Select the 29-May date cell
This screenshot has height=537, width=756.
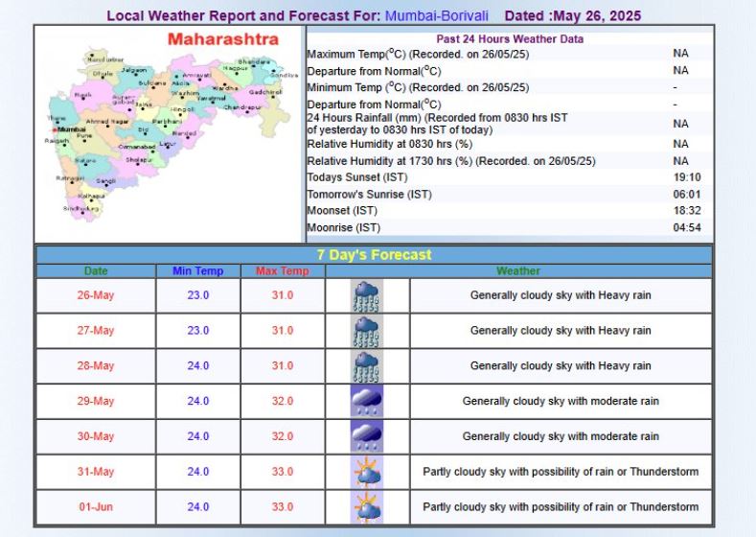pos(96,401)
